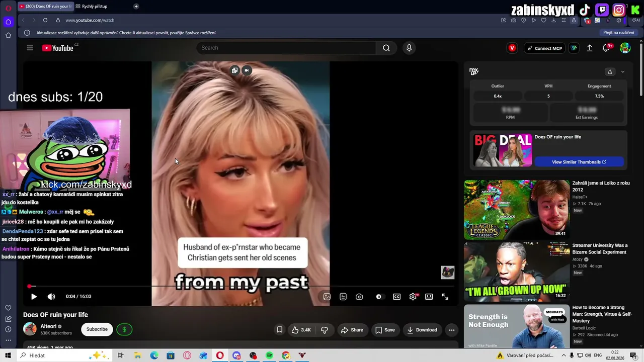Open Windows notification center
This screenshot has height=362, width=644.
(633, 355)
